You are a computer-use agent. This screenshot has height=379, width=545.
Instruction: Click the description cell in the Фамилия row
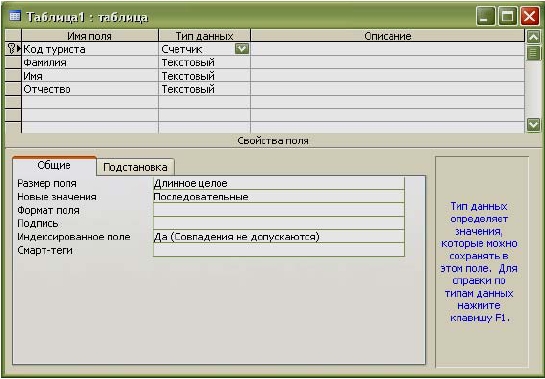(388, 63)
